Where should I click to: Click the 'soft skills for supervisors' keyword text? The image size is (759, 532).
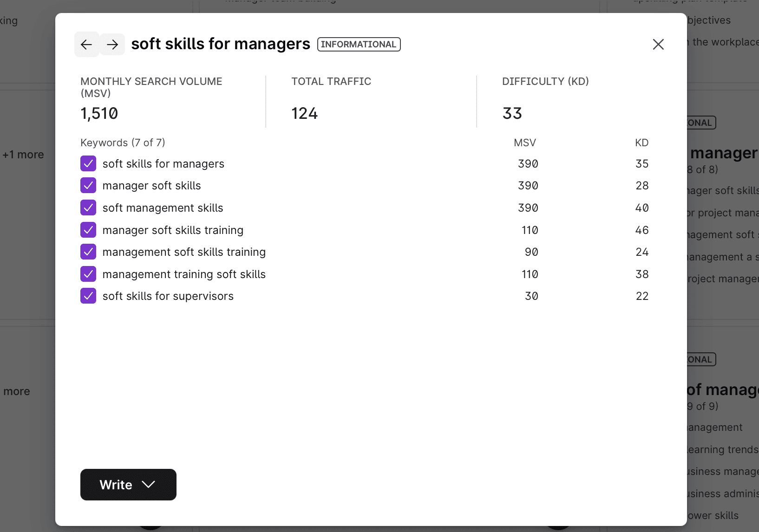point(168,296)
